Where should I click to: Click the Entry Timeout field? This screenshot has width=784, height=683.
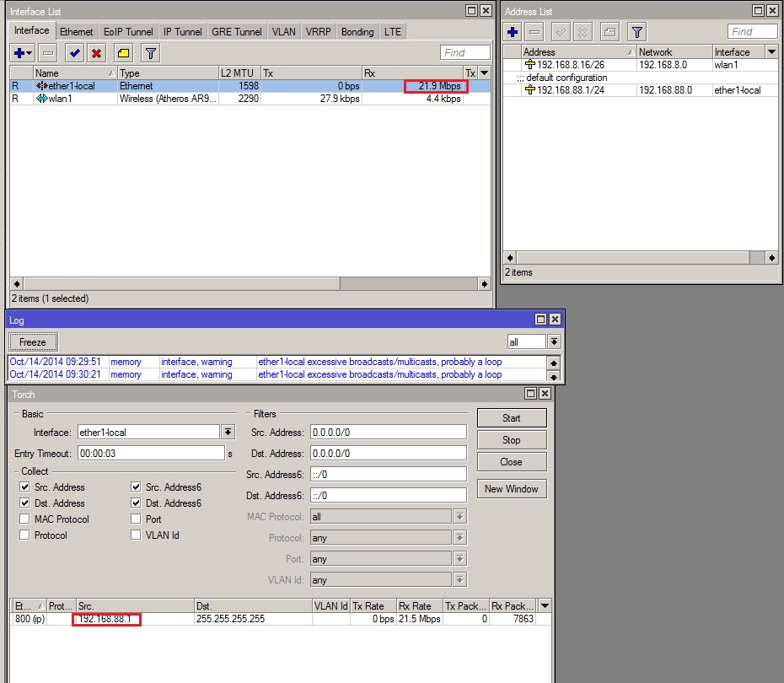pos(151,453)
